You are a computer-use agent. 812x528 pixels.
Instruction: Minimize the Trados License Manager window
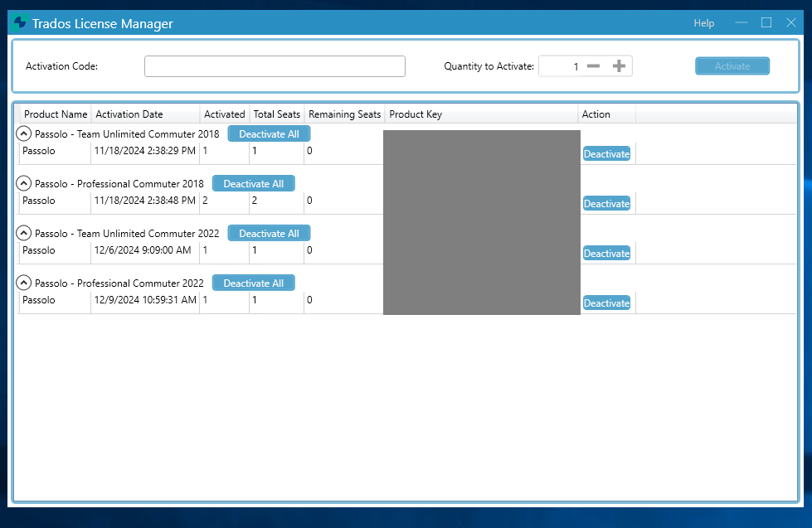click(x=741, y=22)
